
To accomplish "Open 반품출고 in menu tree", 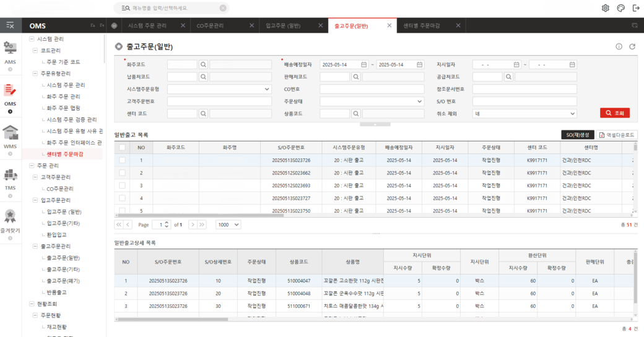I will [x=57, y=292].
